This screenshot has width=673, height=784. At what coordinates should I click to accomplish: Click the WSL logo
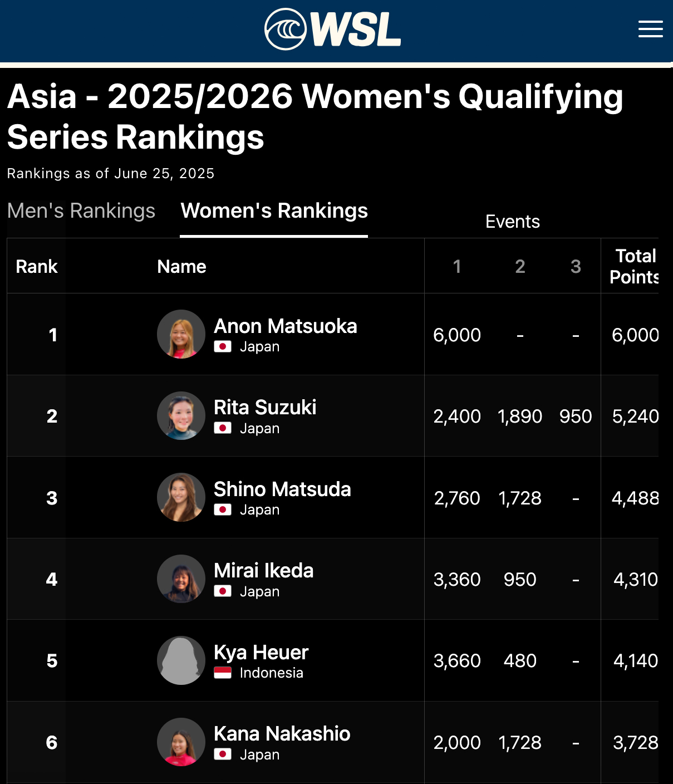click(333, 30)
